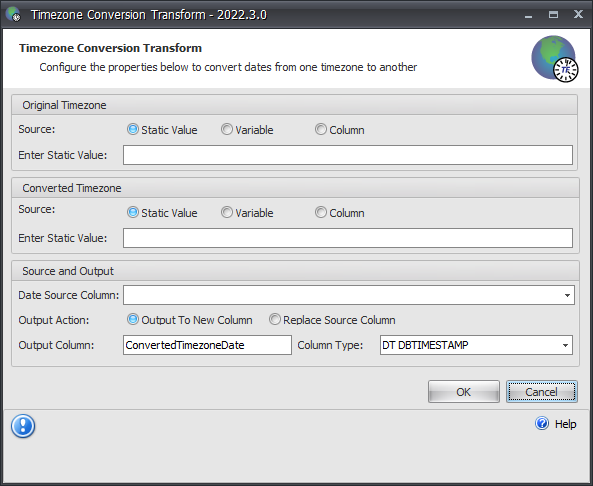Screen dimensions: 593x486
Task: Click the Converted Timezone group header
Action: (295, 188)
